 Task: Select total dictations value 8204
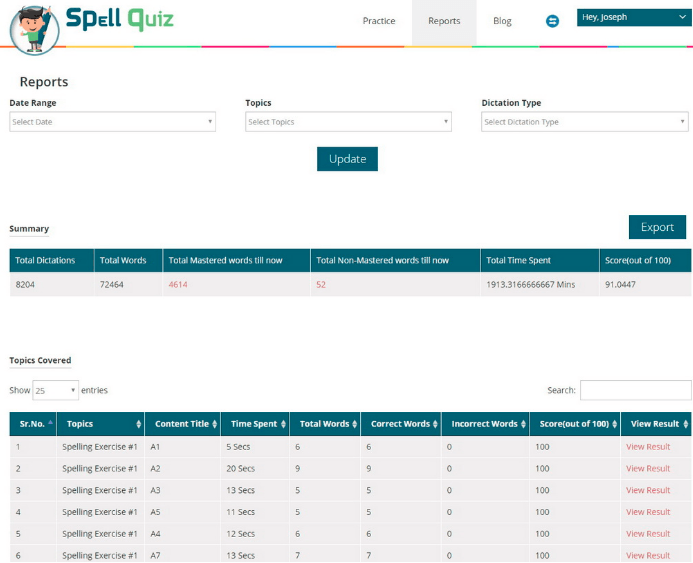click(x=25, y=285)
